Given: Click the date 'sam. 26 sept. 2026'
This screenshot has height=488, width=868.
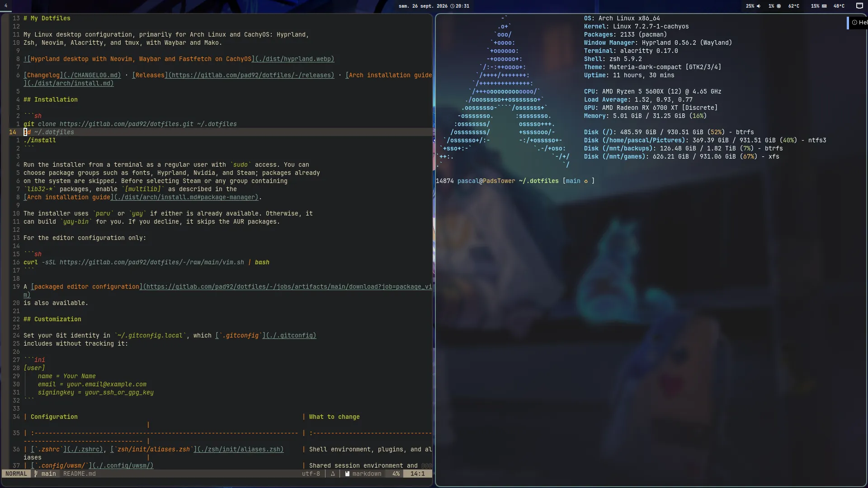Looking at the screenshot, I should pyautogui.click(x=423, y=6).
